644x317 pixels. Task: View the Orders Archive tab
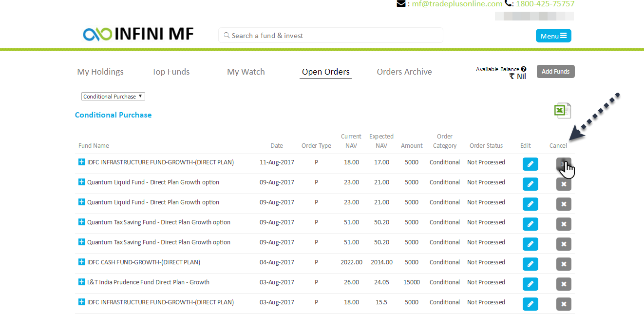coord(404,72)
